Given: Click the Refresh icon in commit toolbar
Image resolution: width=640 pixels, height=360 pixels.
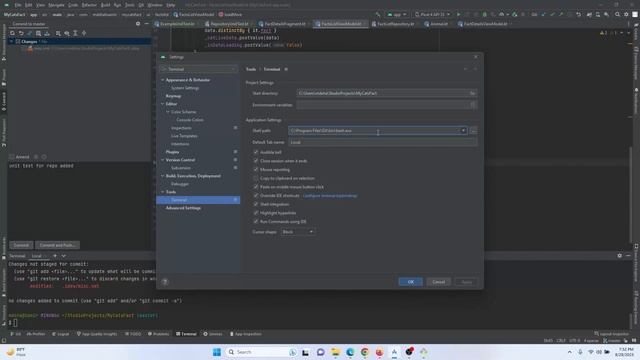Looking at the screenshot, I should (x=12, y=33).
